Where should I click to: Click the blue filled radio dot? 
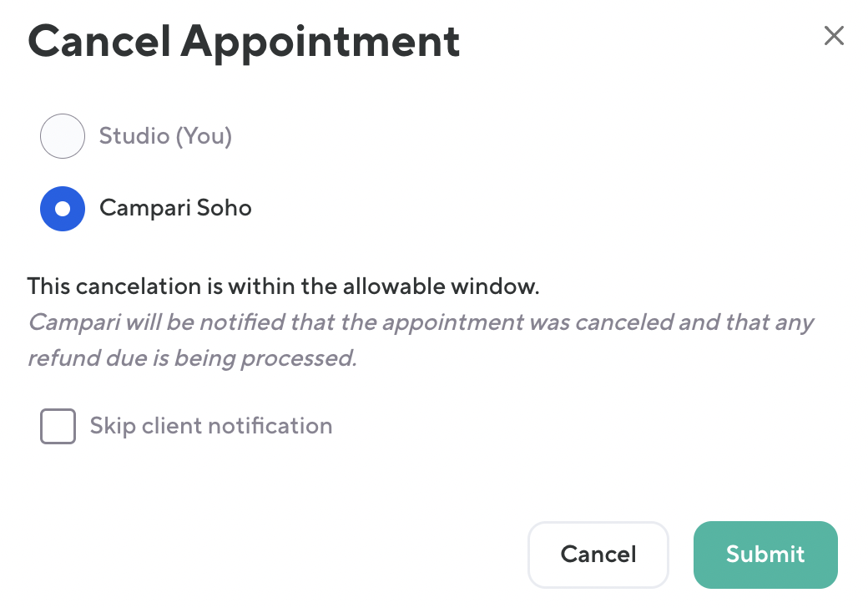63,208
